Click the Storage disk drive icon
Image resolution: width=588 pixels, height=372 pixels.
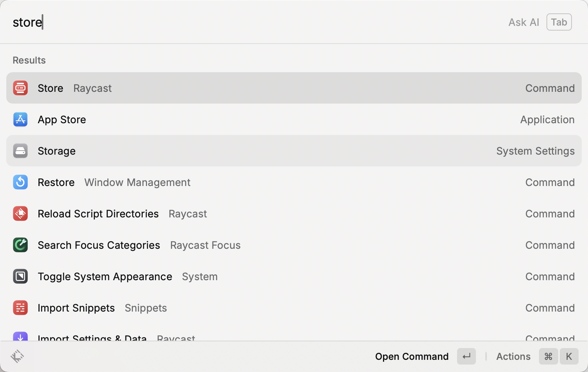[x=20, y=151]
